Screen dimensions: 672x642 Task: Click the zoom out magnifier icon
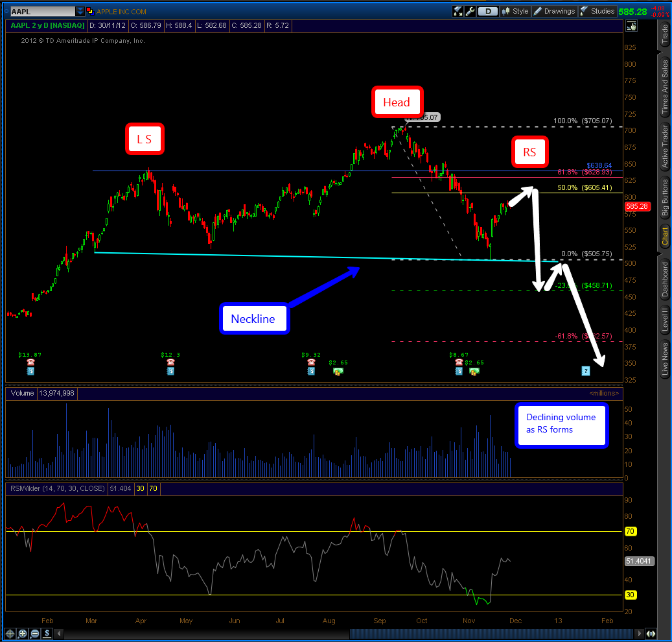[35, 634]
